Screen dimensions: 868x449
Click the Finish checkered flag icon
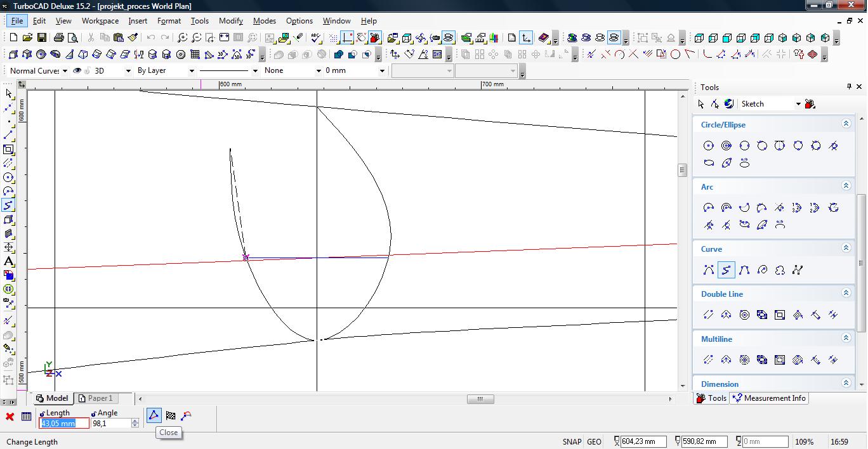(171, 416)
